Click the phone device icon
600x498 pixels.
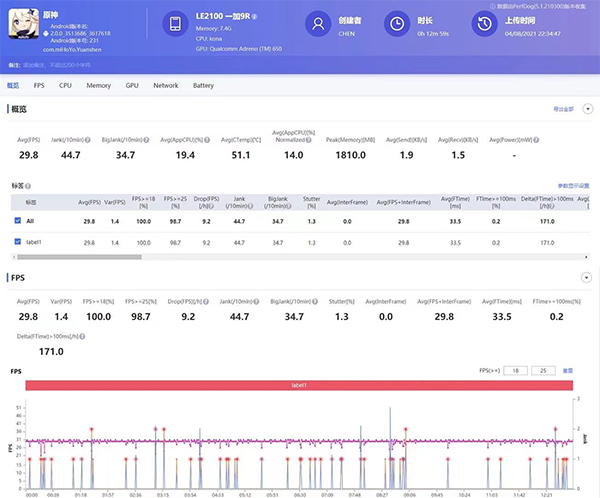click(x=175, y=24)
